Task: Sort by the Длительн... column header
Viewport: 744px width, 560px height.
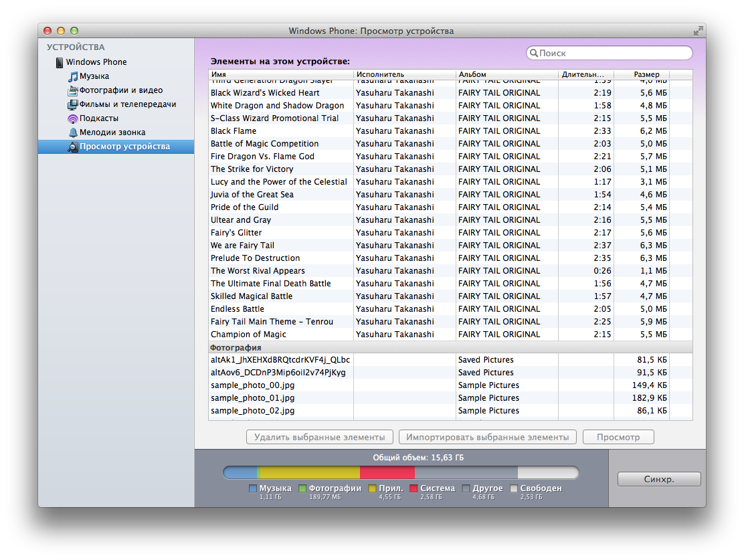Action: (x=586, y=74)
